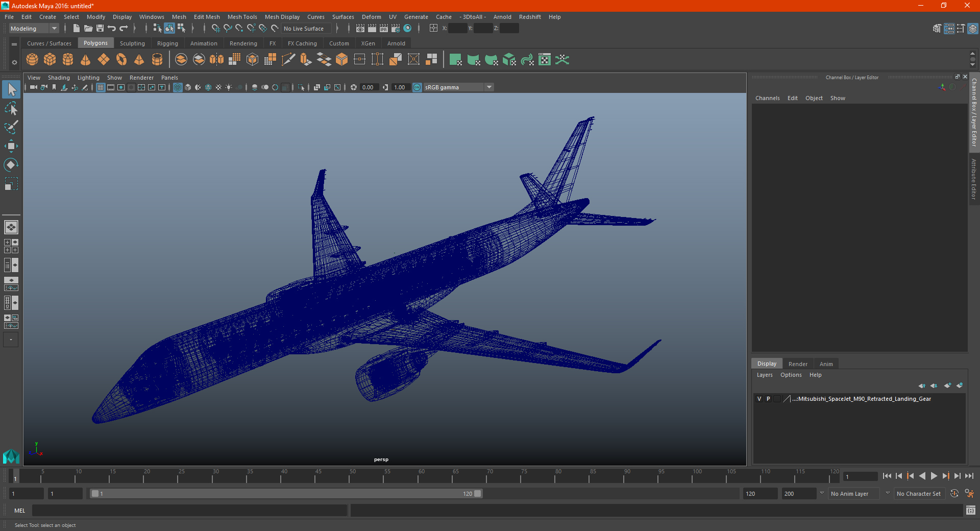Open the Layers menu in Layer Editor
The width and height of the screenshot is (980, 531).
pyautogui.click(x=765, y=375)
